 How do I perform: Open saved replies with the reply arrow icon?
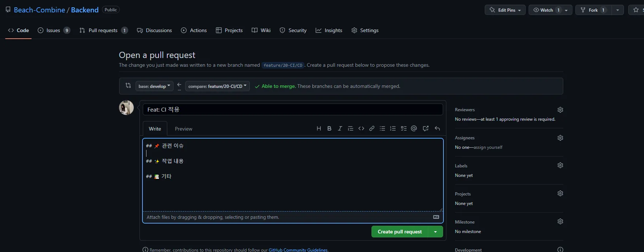pos(437,128)
